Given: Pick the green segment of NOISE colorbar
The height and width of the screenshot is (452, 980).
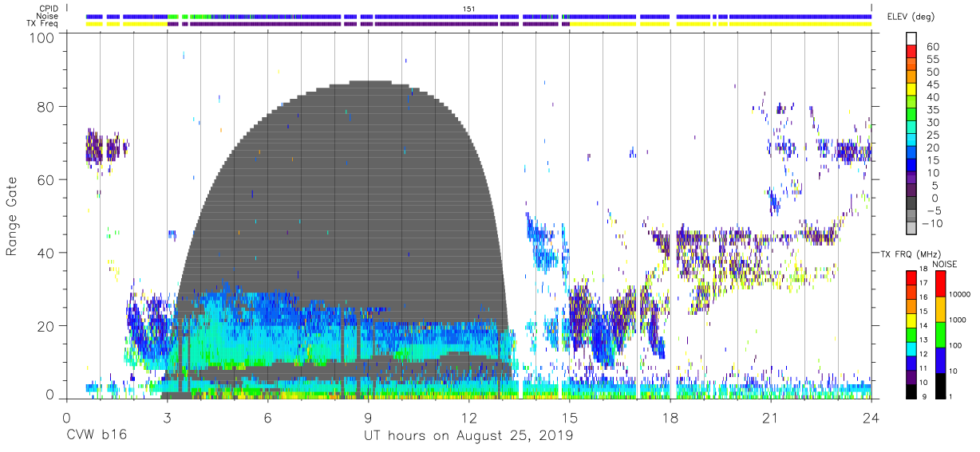Looking at the screenshot, I should [942, 335].
